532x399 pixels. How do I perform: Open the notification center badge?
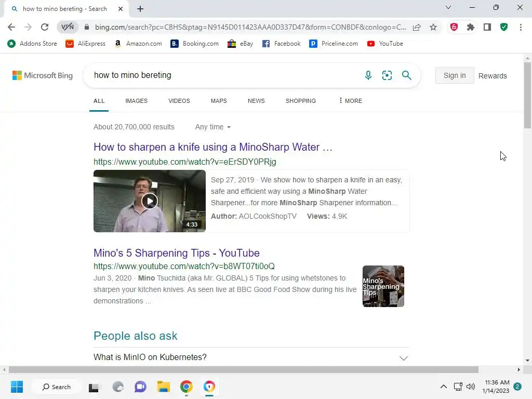point(517,387)
